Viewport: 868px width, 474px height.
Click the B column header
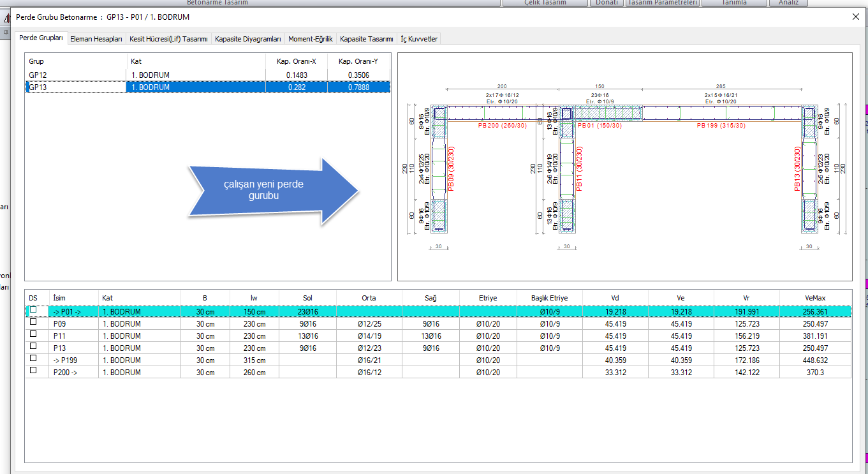click(205, 297)
